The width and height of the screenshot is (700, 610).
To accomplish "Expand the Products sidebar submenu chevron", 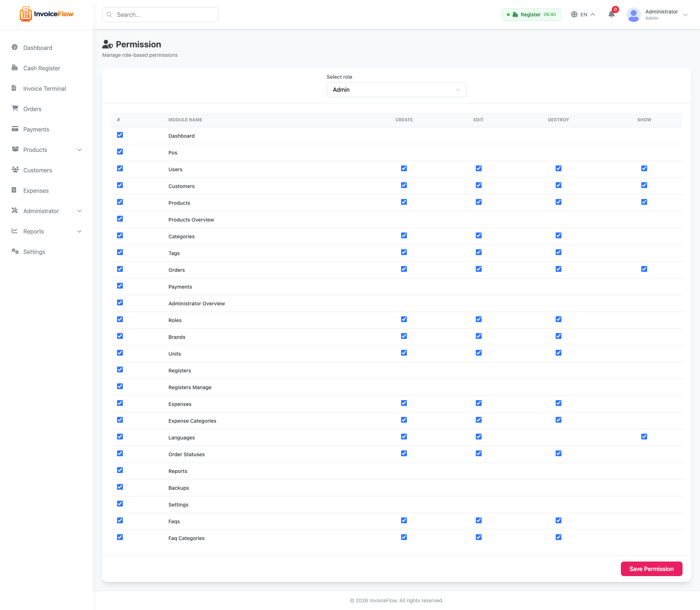I will [79, 150].
